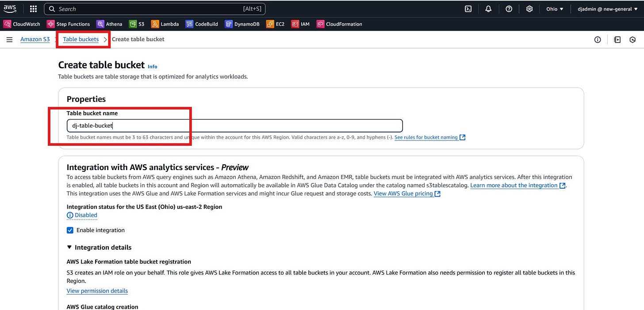Click the hexagon icon at the breadcrumb bar's right end

tap(633, 40)
